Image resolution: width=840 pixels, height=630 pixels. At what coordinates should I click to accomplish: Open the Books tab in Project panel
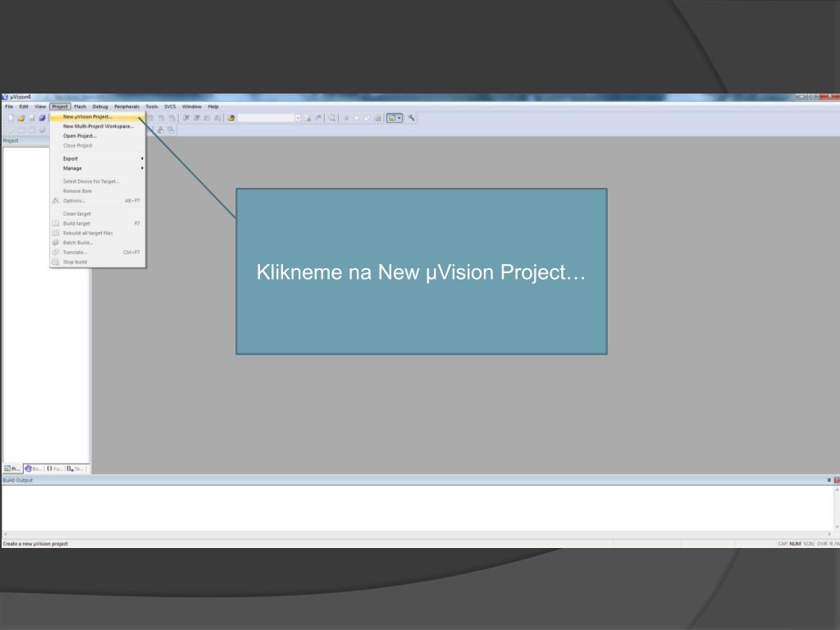(34, 468)
